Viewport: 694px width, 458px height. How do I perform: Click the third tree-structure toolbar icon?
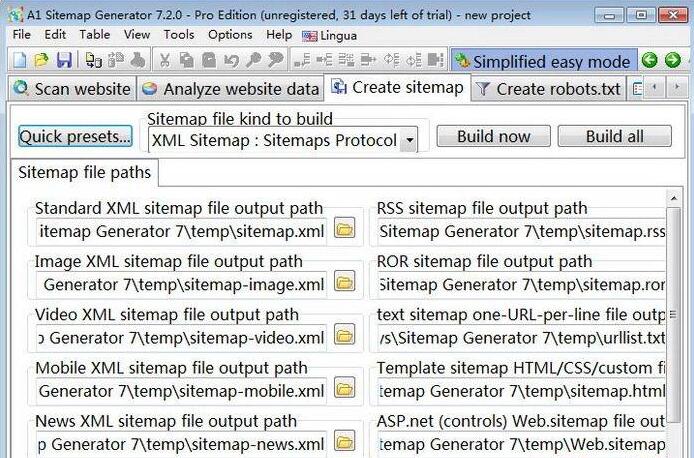(x=347, y=60)
